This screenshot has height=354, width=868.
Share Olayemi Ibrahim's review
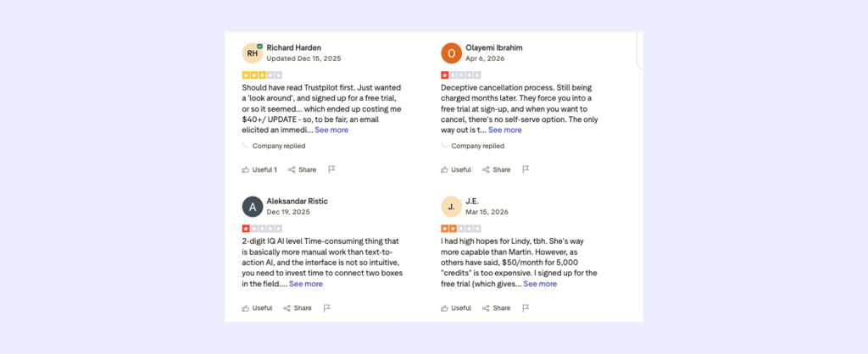pyautogui.click(x=497, y=169)
